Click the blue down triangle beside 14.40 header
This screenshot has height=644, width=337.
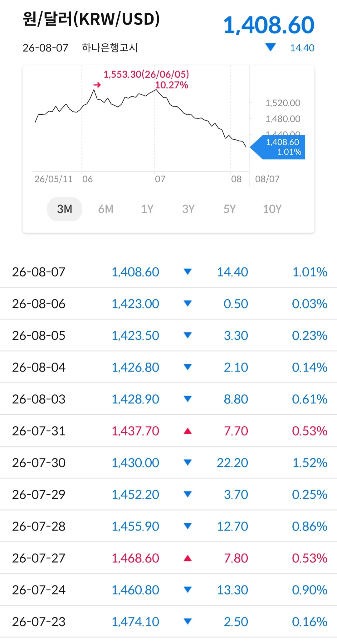tap(270, 47)
